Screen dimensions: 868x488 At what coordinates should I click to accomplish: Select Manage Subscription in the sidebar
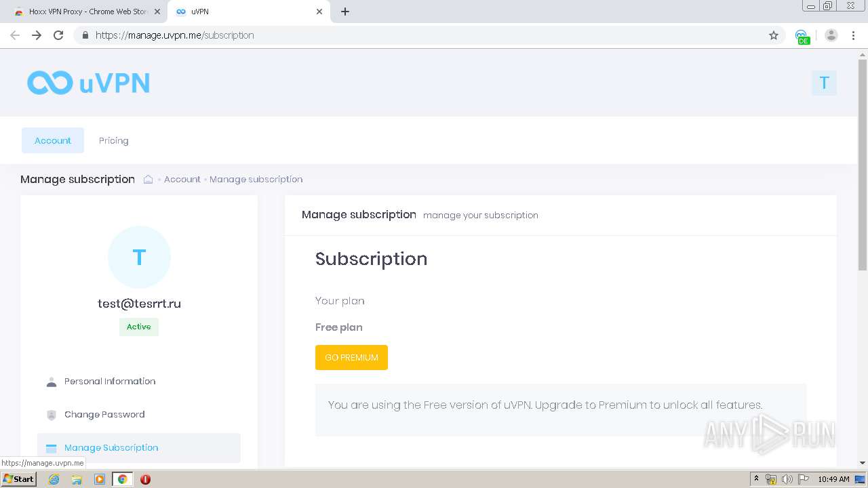[x=139, y=448]
